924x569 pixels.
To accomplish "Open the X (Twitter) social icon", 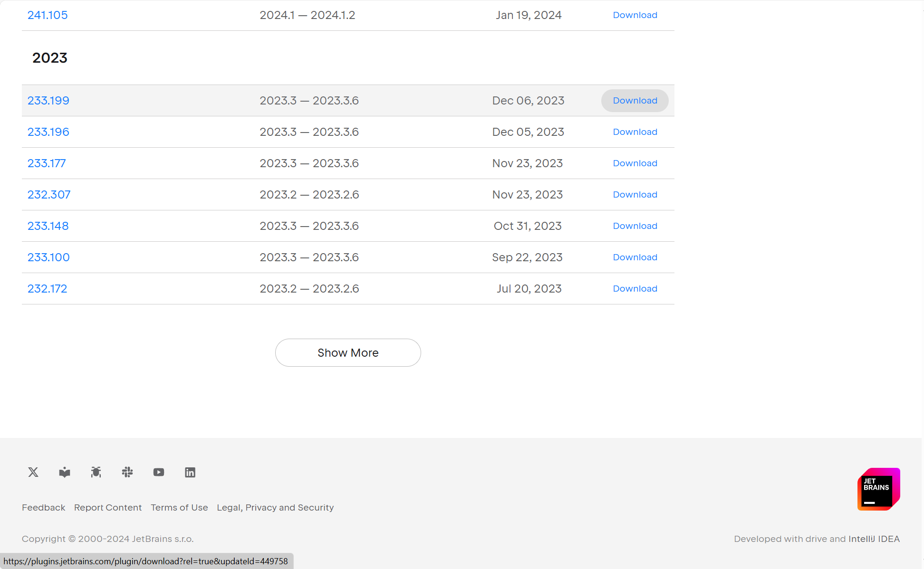I will click(x=33, y=472).
